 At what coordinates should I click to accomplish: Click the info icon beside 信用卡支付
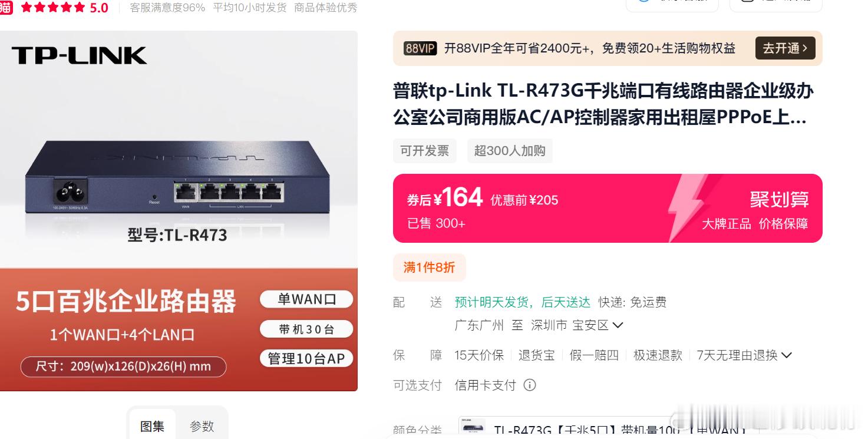pos(530,385)
